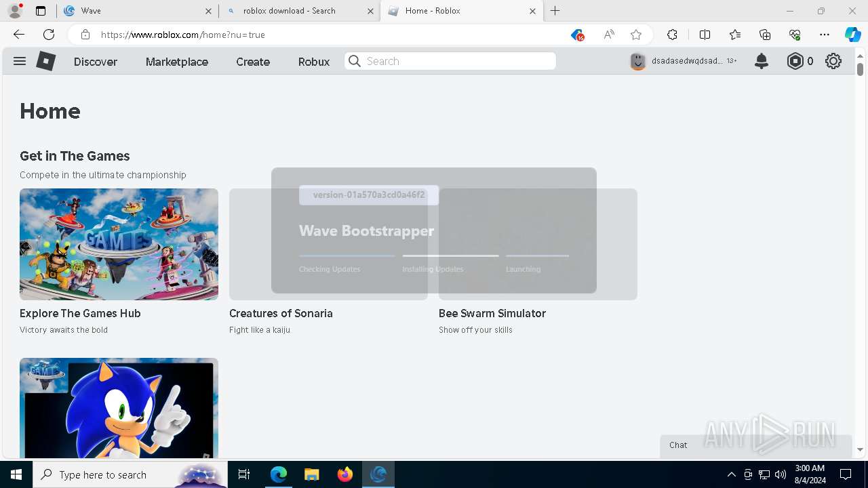
Task: Open Browser essentials heart icon
Action: pos(795,35)
